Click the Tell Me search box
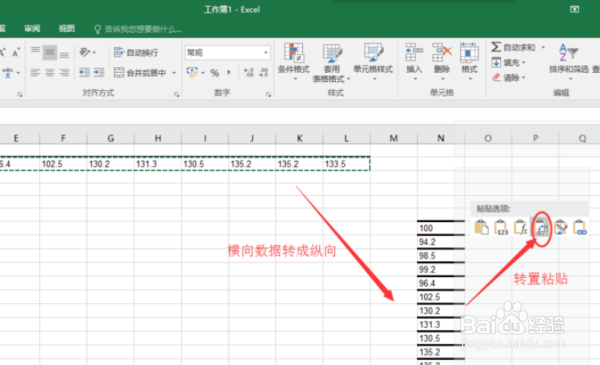This screenshot has width=600, height=365. [x=138, y=29]
